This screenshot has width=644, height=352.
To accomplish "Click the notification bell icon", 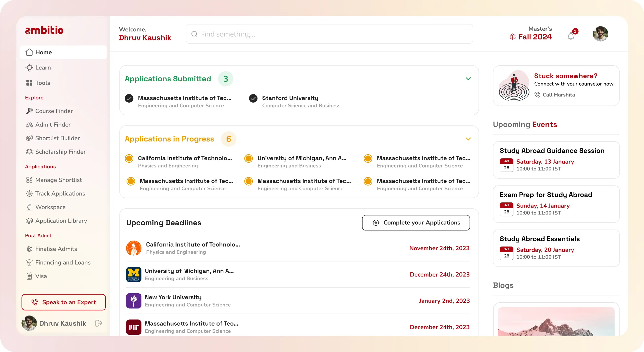I will pos(571,36).
